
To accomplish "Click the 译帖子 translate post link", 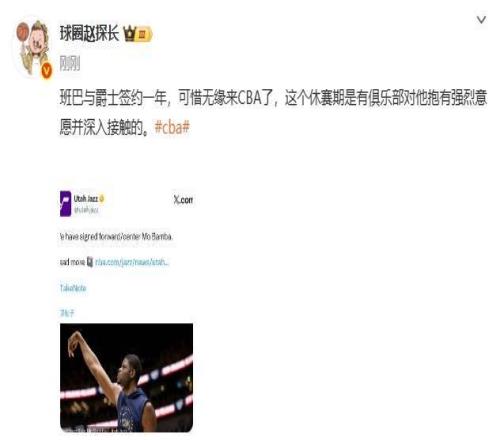I will 67,313.
